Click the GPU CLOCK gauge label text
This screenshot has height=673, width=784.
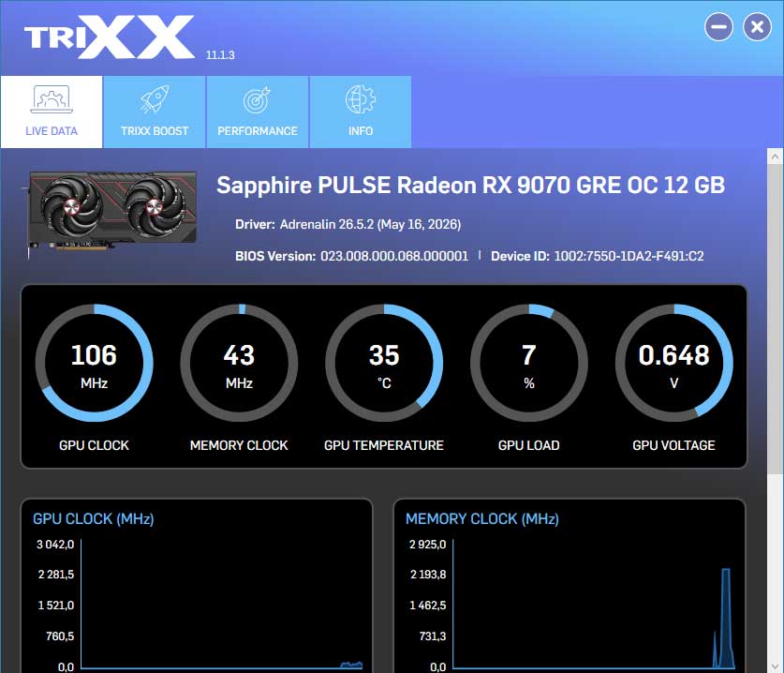[94, 445]
